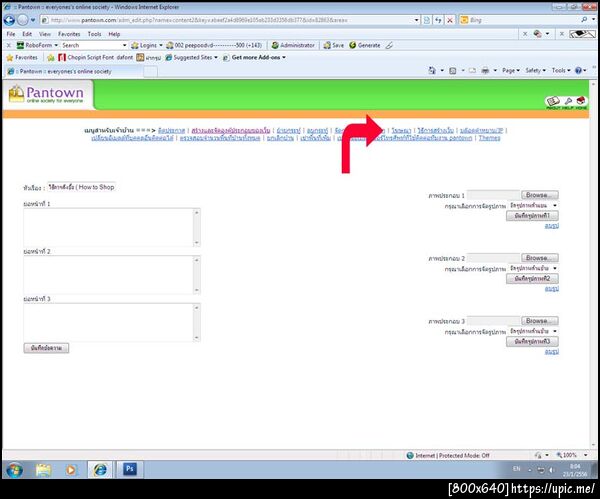Image resolution: width=600 pixels, height=499 pixels.
Task: Click Browse button for image 2
Action: [x=540, y=258]
